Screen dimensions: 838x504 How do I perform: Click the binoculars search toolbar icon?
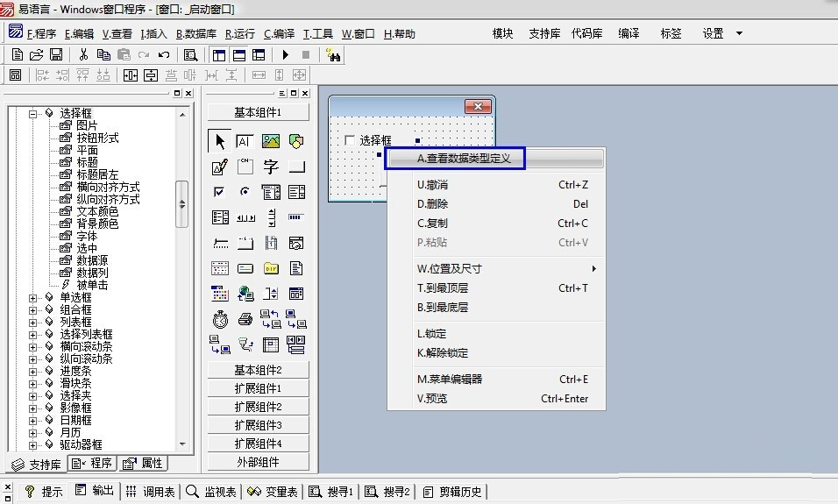click(x=333, y=55)
